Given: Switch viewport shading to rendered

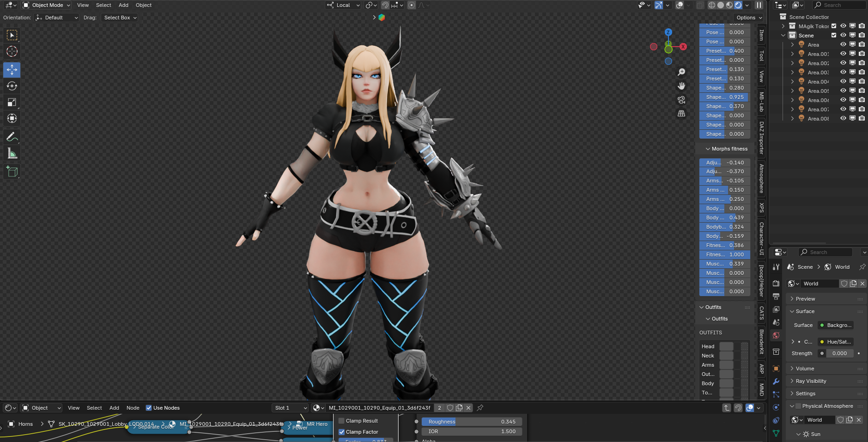Looking at the screenshot, I should [738, 5].
